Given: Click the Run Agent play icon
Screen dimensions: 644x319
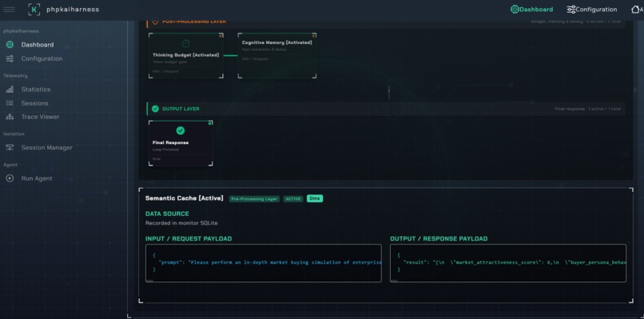Looking at the screenshot, I should pos(10,178).
